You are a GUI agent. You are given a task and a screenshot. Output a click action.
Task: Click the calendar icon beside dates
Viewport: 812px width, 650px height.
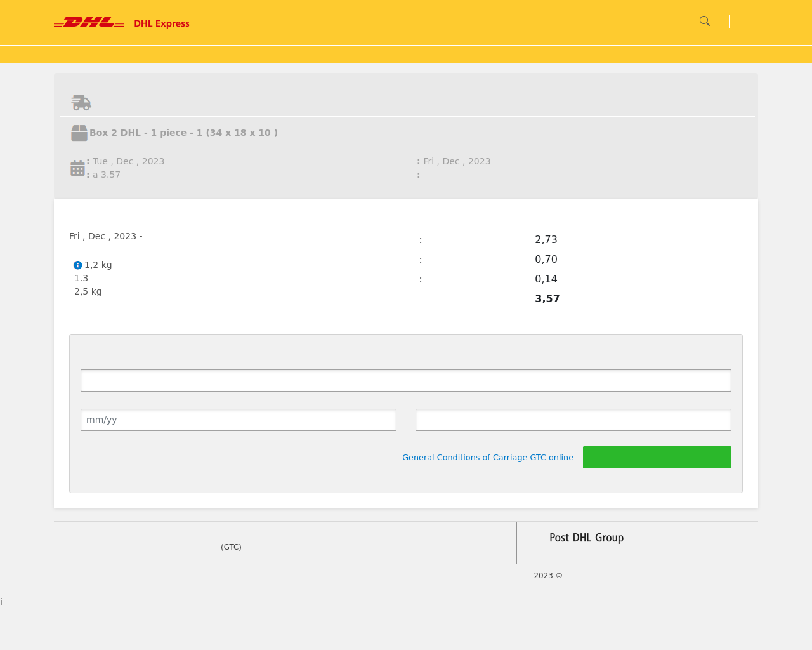click(x=77, y=168)
